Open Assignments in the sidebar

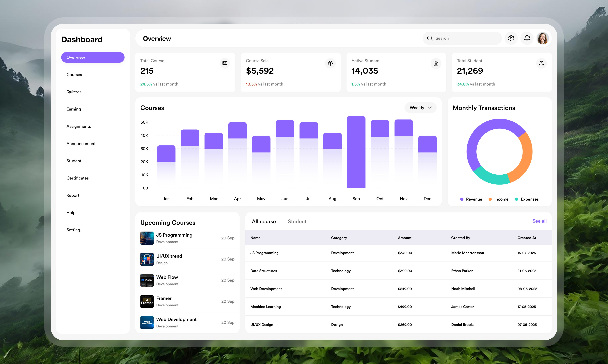point(79,126)
